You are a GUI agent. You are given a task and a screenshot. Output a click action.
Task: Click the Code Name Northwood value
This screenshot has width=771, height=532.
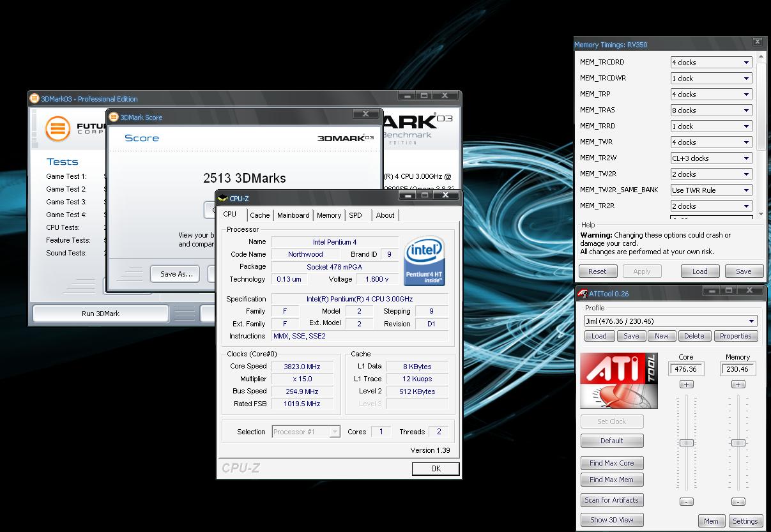[305, 254]
